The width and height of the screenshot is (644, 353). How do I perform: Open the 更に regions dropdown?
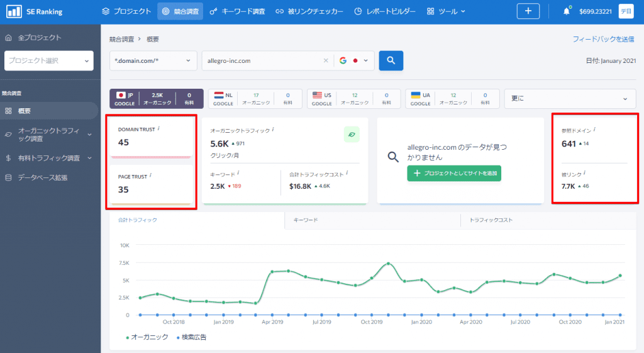point(570,99)
